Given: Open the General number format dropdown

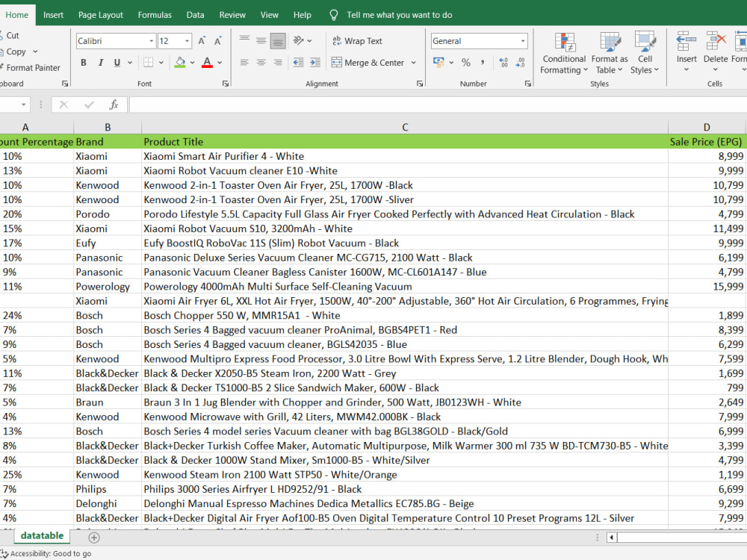Looking at the screenshot, I should click(523, 41).
